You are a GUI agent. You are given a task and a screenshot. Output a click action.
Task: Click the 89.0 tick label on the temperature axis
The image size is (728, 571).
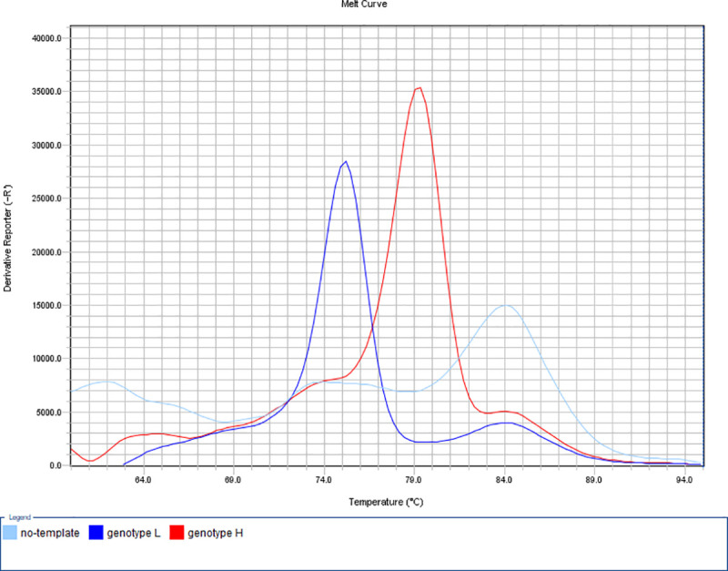595,478
